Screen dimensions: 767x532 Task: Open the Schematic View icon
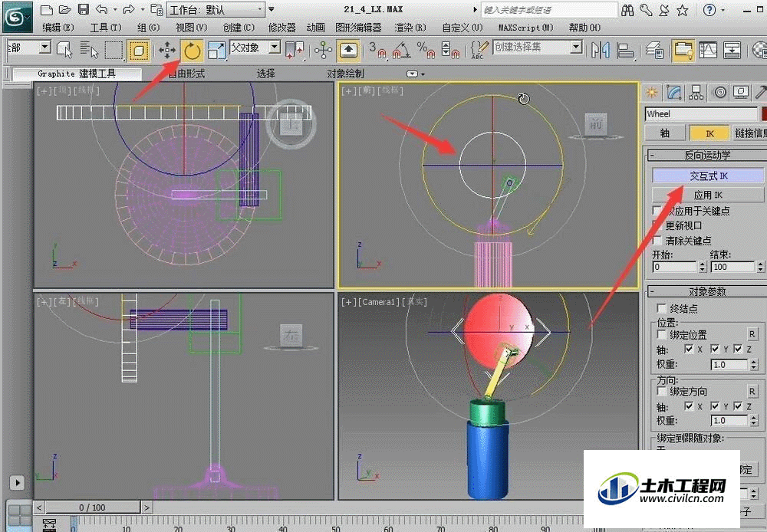(x=732, y=50)
